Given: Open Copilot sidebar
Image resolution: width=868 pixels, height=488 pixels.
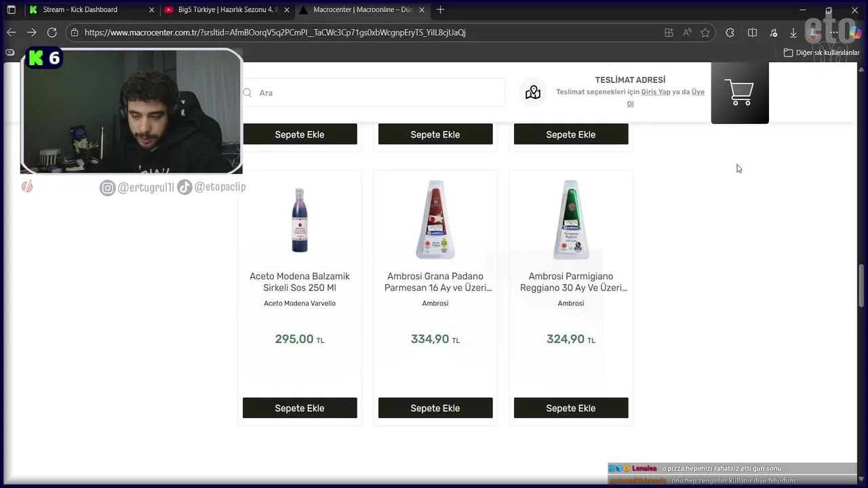Looking at the screenshot, I should [x=854, y=32].
